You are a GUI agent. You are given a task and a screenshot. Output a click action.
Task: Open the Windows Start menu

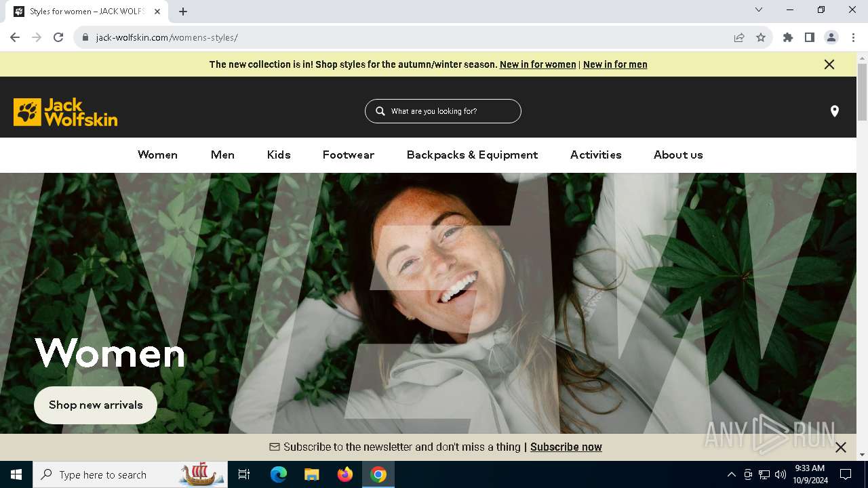[x=16, y=474]
